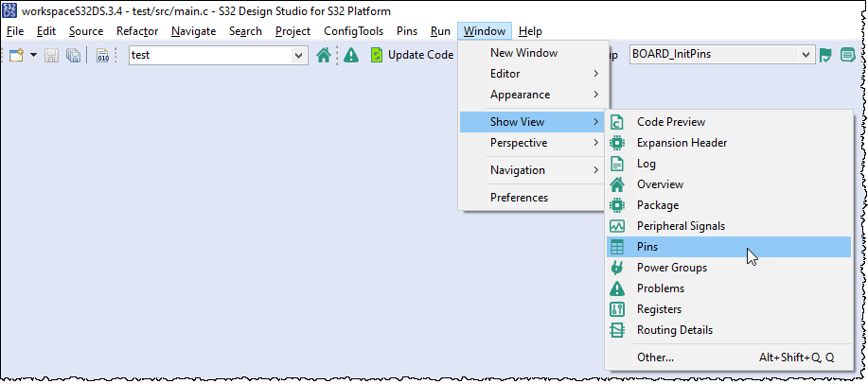This screenshot has height=384, width=868.
Task: Click the Expansion Header chip icon
Action: click(616, 143)
